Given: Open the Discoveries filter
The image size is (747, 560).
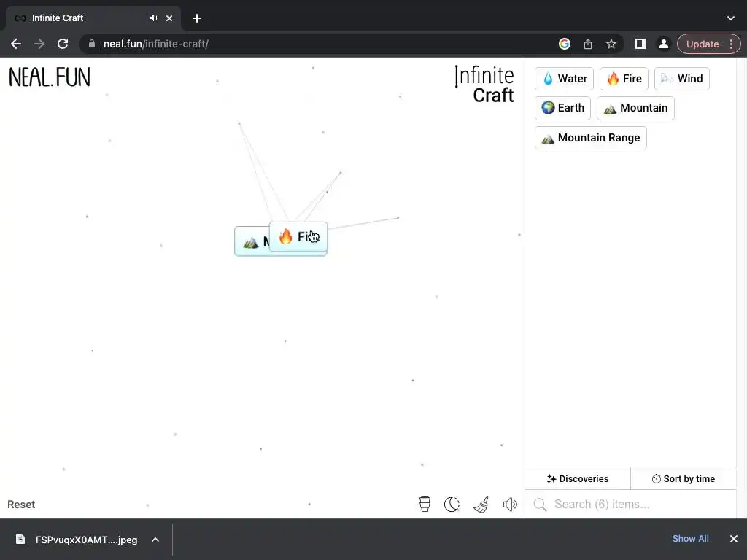Looking at the screenshot, I should [x=578, y=478].
